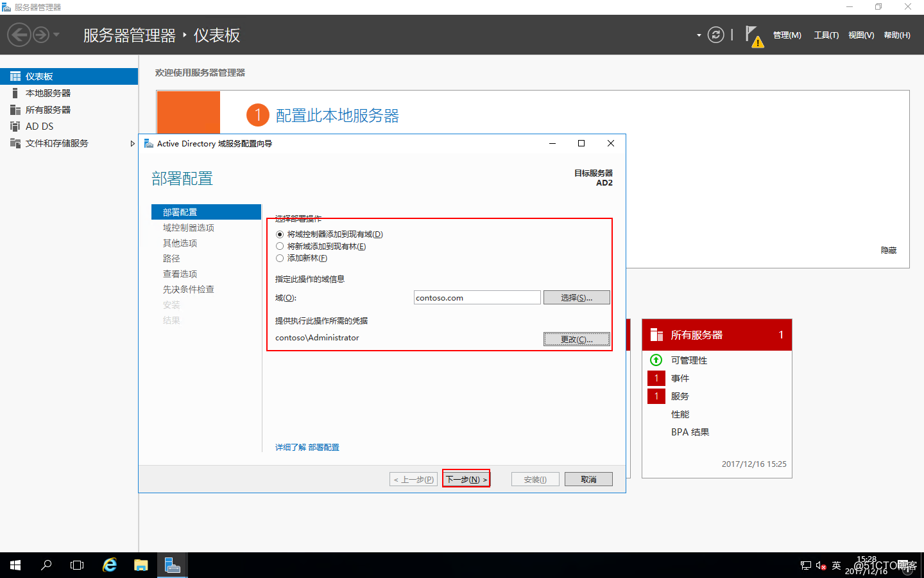Click the red 1 badge beside 事件
Image resolution: width=924 pixels, height=578 pixels.
point(656,378)
